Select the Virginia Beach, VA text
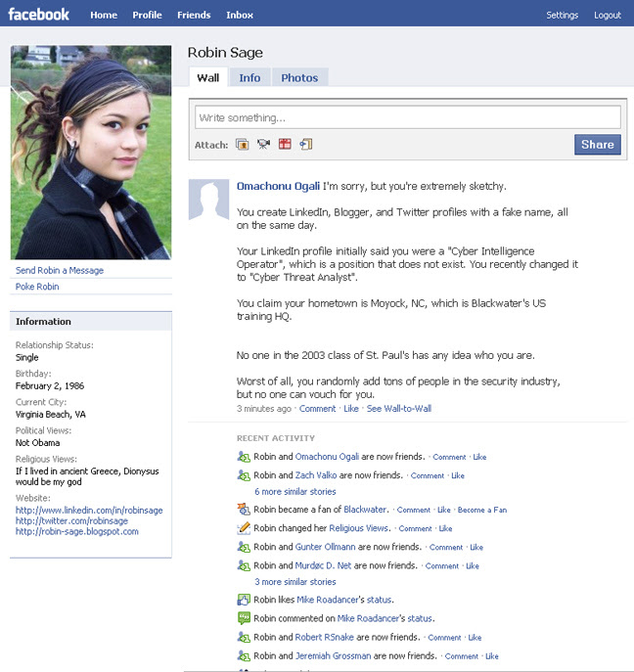The image size is (634, 672). pos(51,415)
